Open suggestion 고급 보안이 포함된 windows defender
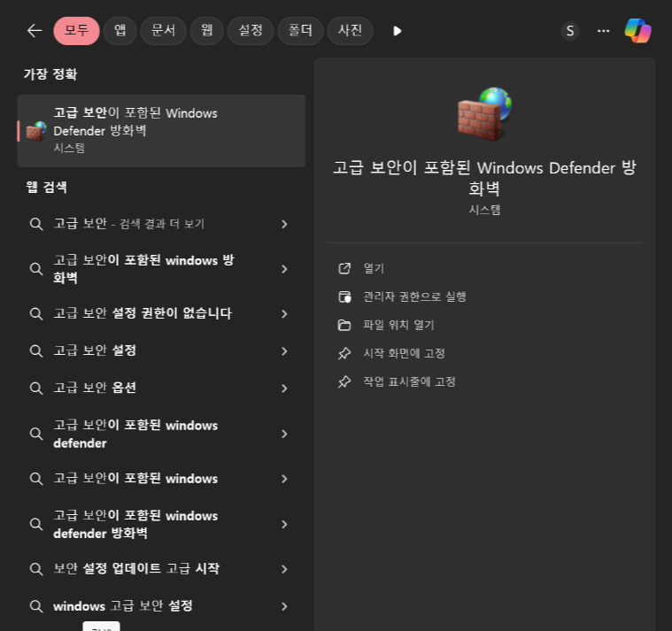 pos(161,434)
